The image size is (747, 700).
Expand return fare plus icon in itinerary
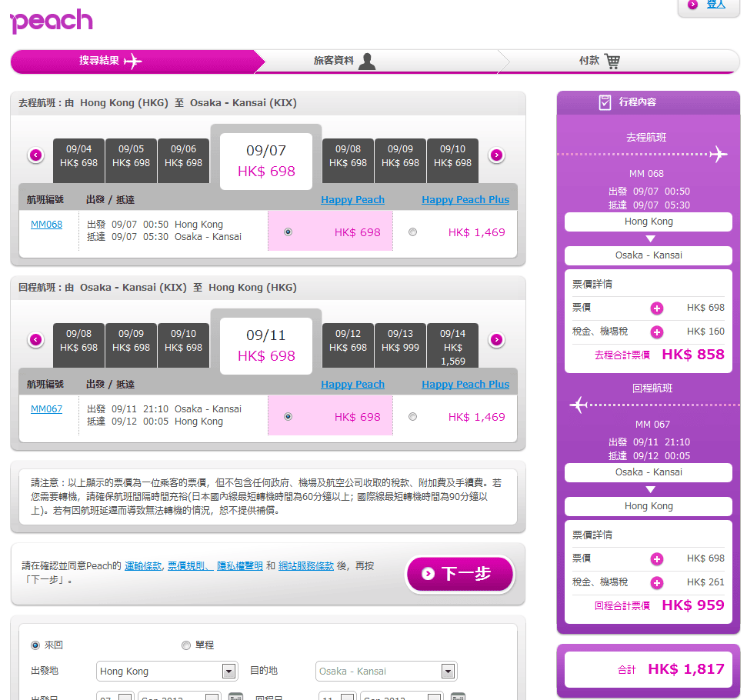pos(656,559)
